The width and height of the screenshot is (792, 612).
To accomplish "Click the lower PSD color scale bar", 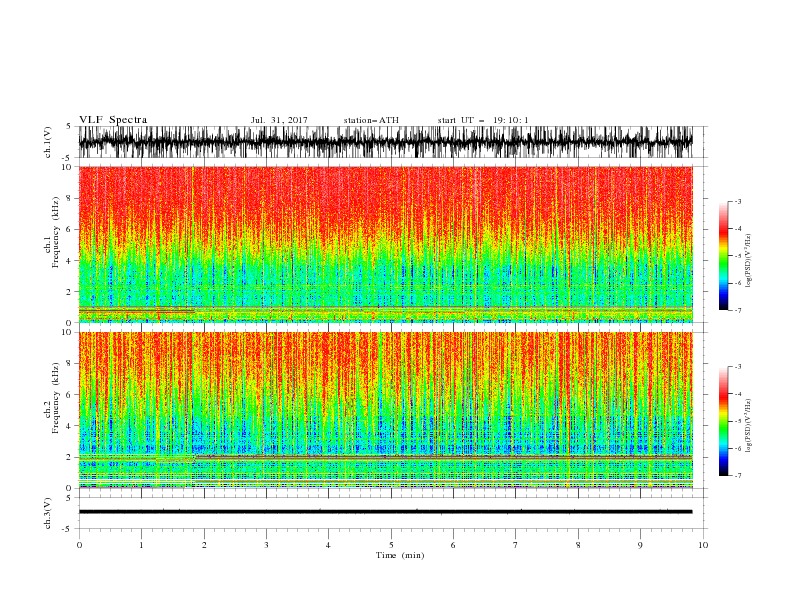I will [723, 421].
